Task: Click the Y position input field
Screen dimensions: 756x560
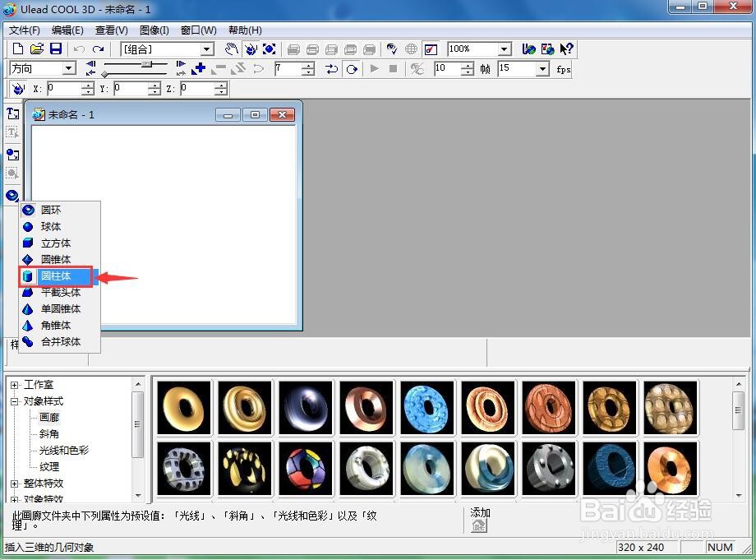Action: pos(131,88)
